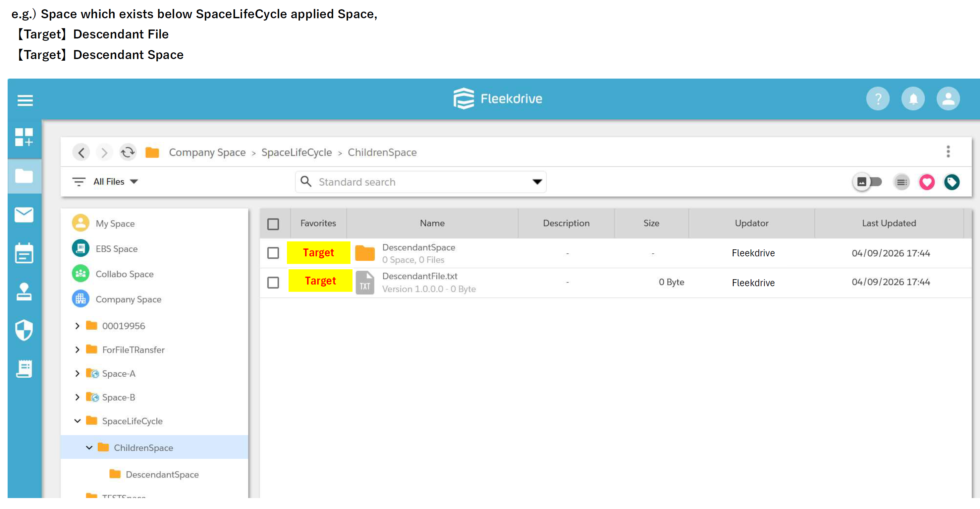Open the notifications bell
Screen dimensions: 980x509
tap(913, 99)
